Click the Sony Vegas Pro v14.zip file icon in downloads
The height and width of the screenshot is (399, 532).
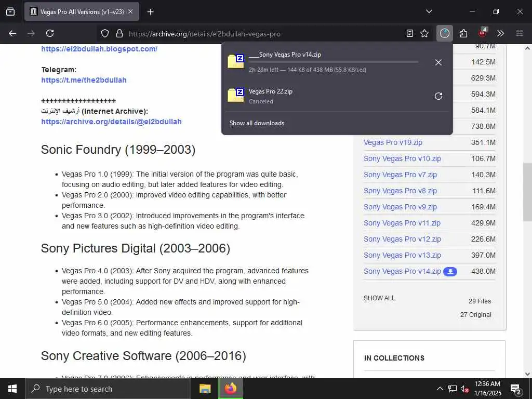pos(236,61)
